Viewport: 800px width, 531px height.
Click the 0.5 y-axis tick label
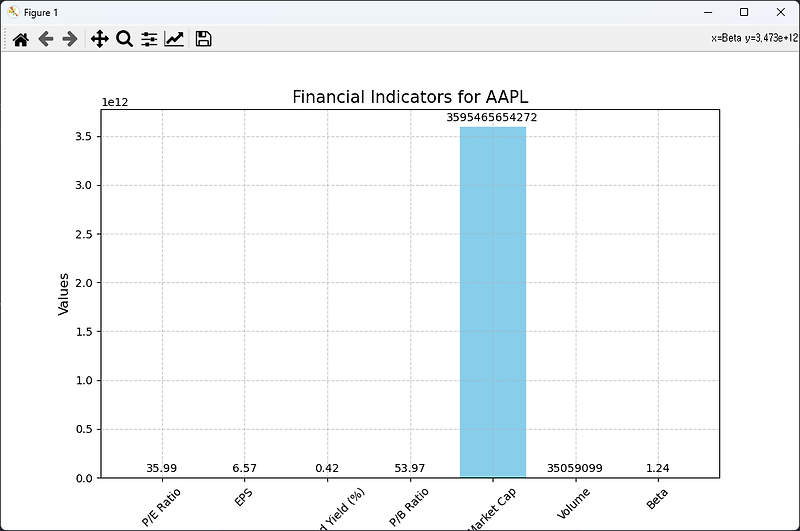point(84,429)
